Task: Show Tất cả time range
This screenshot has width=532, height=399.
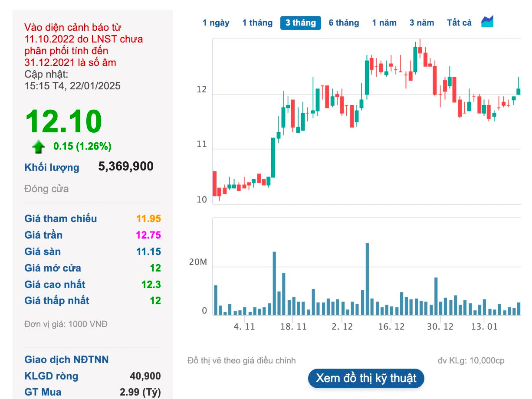Action: click(459, 23)
